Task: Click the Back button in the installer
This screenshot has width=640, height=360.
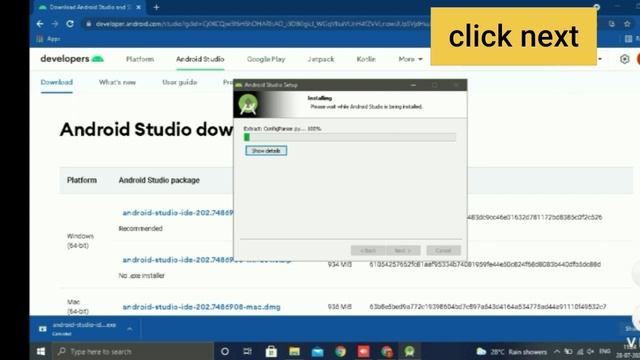Action: 368,250
